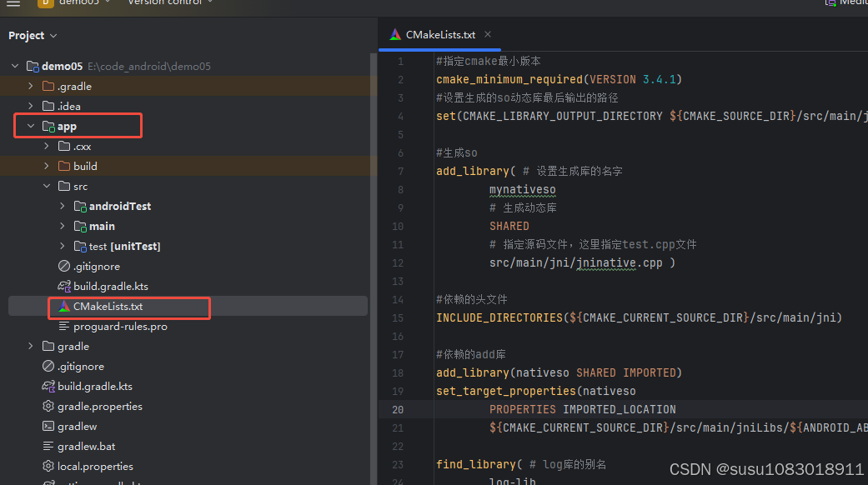The image size is (868, 485).
Task: Select proguard-rules.pro in project tree
Action: pyautogui.click(x=120, y=327)
